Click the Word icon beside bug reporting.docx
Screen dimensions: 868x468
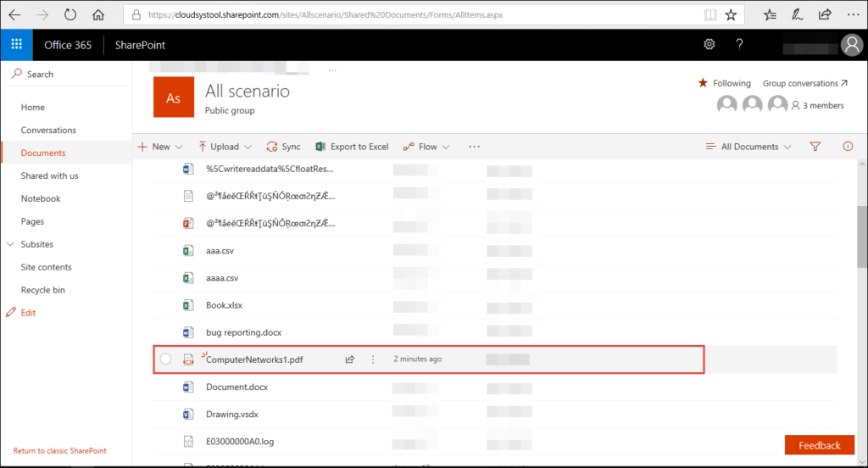[x=188, y=332]
